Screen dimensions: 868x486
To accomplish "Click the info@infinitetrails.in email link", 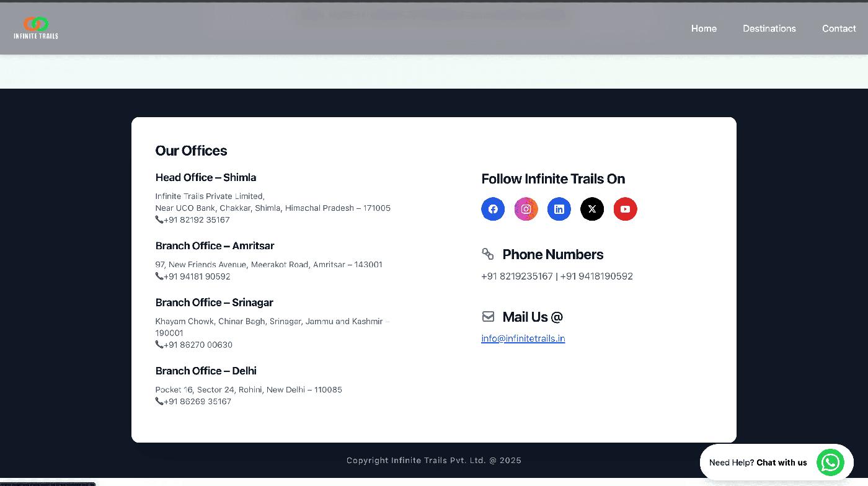I will (x=523, y=338).
